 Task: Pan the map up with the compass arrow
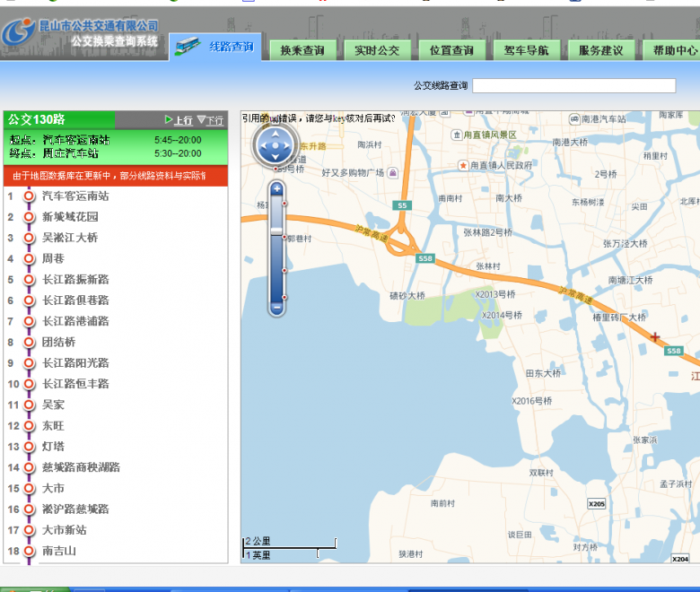tap(274, 133)
